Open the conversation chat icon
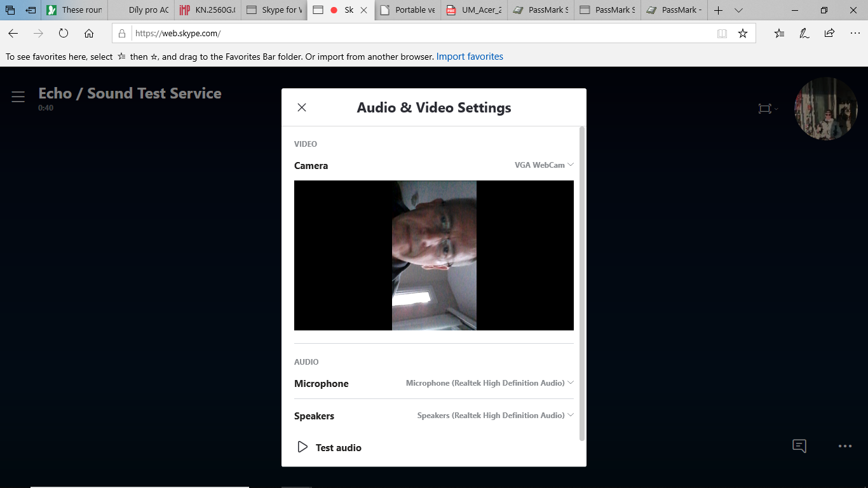Viewport: 868px width, 488px height. pyautogui.click(x=799, y=446)
